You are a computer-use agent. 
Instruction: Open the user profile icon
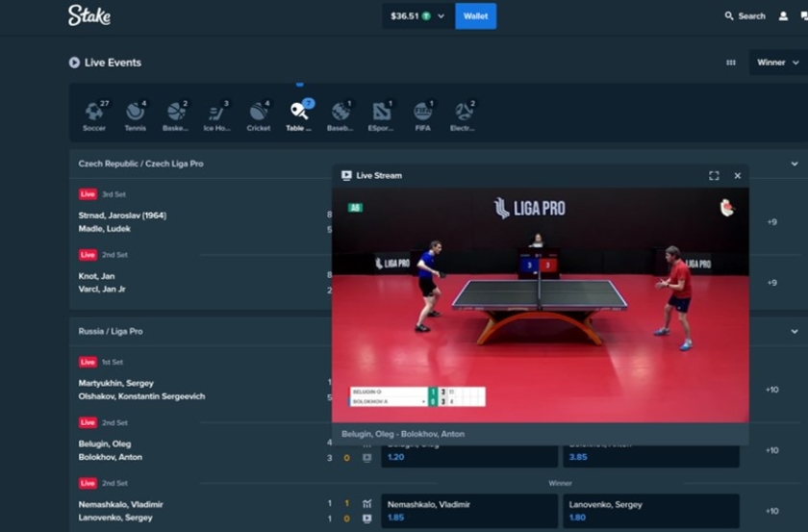click(783, 16)
